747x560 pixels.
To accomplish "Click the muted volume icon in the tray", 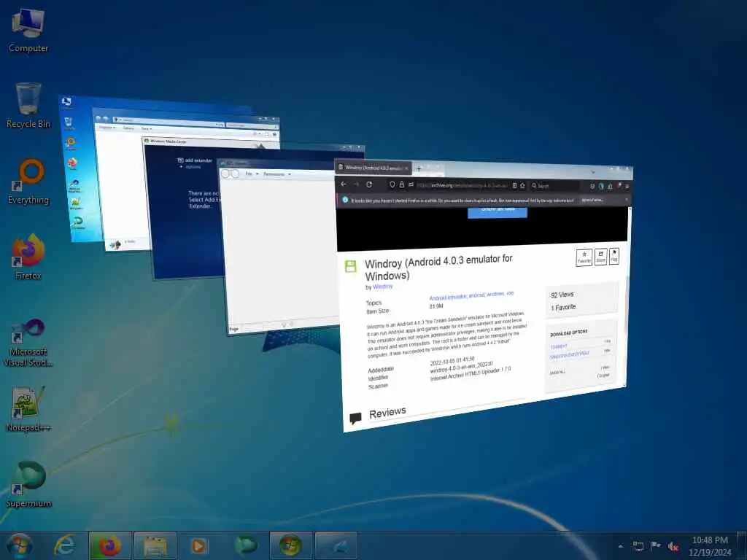I will click(673, 546).
